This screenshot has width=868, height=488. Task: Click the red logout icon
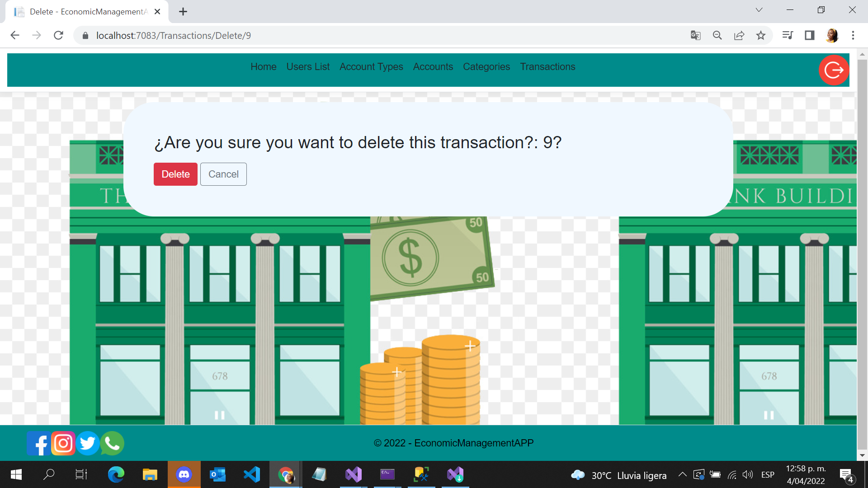834,70
